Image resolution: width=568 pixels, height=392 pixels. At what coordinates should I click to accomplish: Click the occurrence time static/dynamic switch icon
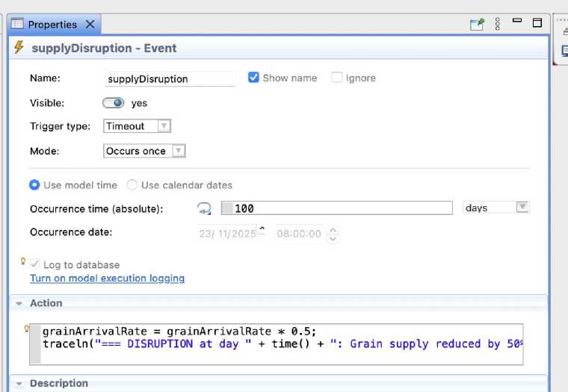[204, 208]
